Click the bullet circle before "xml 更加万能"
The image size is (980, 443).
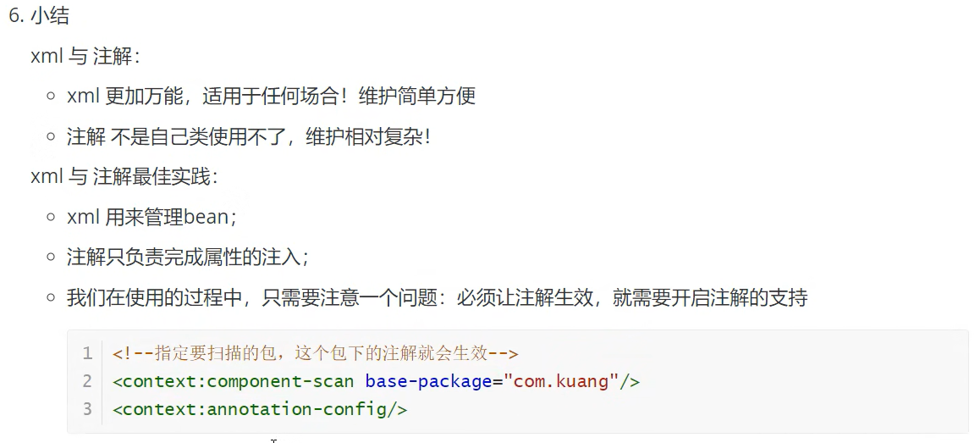tap(52, 96)
